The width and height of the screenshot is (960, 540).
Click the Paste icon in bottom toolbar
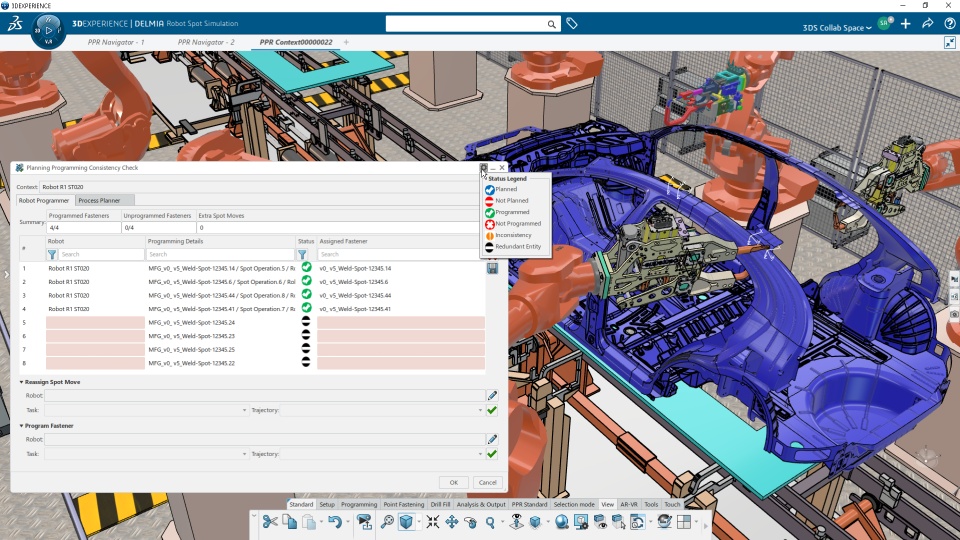coord(309,522)
